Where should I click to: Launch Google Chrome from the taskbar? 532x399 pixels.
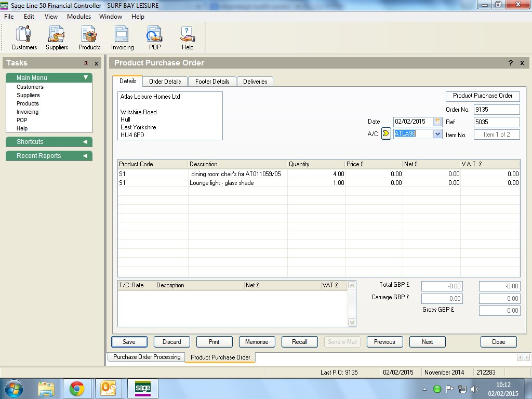(x=77, y=389)
